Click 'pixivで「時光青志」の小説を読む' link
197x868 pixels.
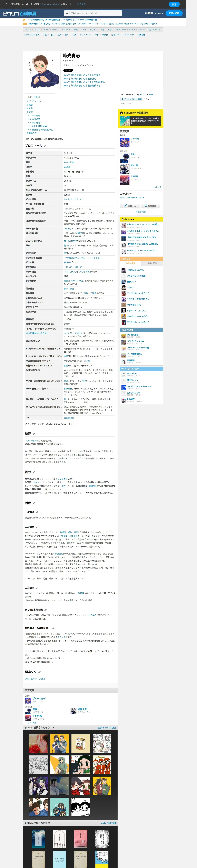79,79
